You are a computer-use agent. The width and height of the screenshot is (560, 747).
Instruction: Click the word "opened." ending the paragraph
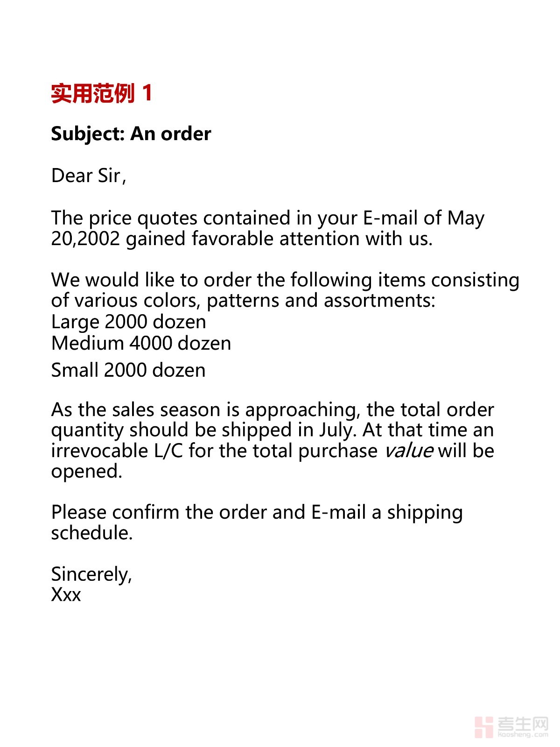(86, 472)
